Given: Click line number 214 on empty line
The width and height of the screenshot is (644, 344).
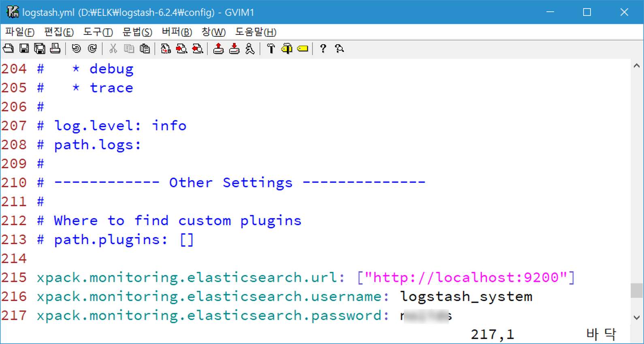Looking at the screenshot, I should tap(14, 259).
